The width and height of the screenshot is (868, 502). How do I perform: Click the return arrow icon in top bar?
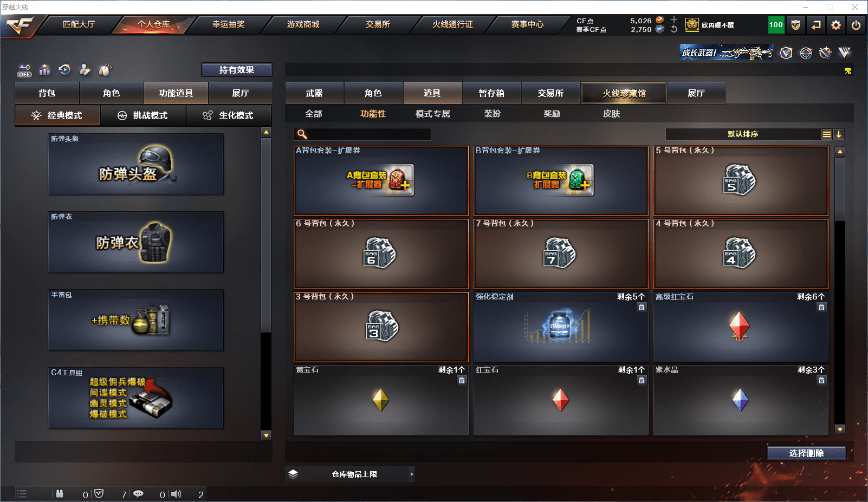point(816,25)
